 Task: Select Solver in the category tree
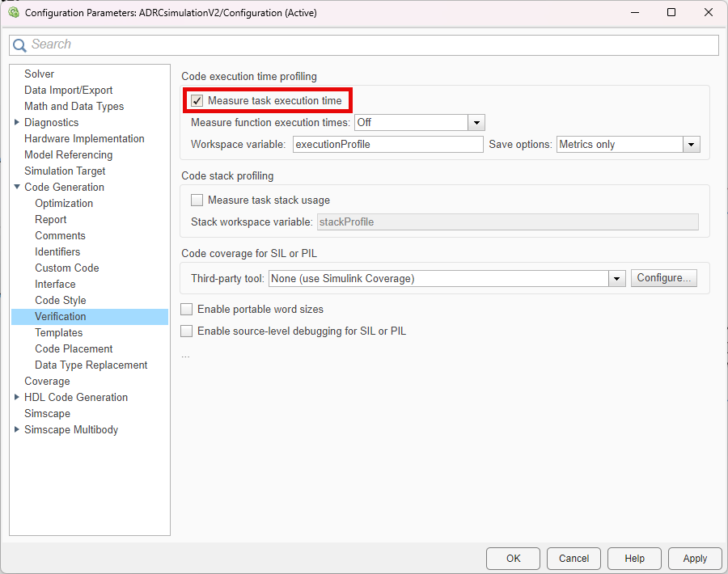39,74
